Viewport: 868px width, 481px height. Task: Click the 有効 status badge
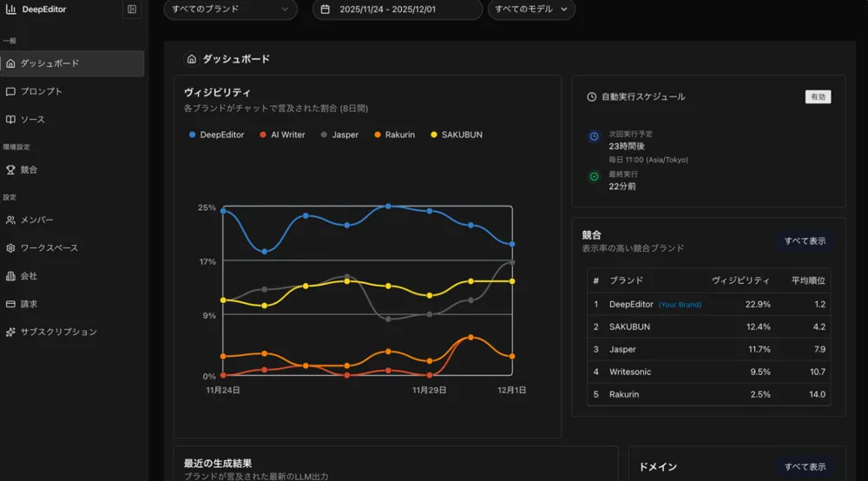[x=818, y=97]
